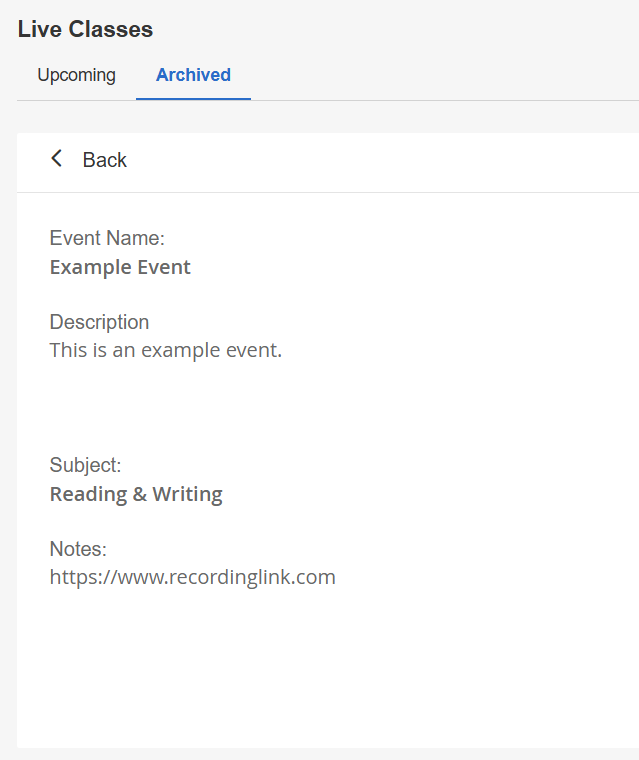The height and width of the screenshot is (760, 639).
Task: Click the back chevron arrow icon
Action: point(57,159)
